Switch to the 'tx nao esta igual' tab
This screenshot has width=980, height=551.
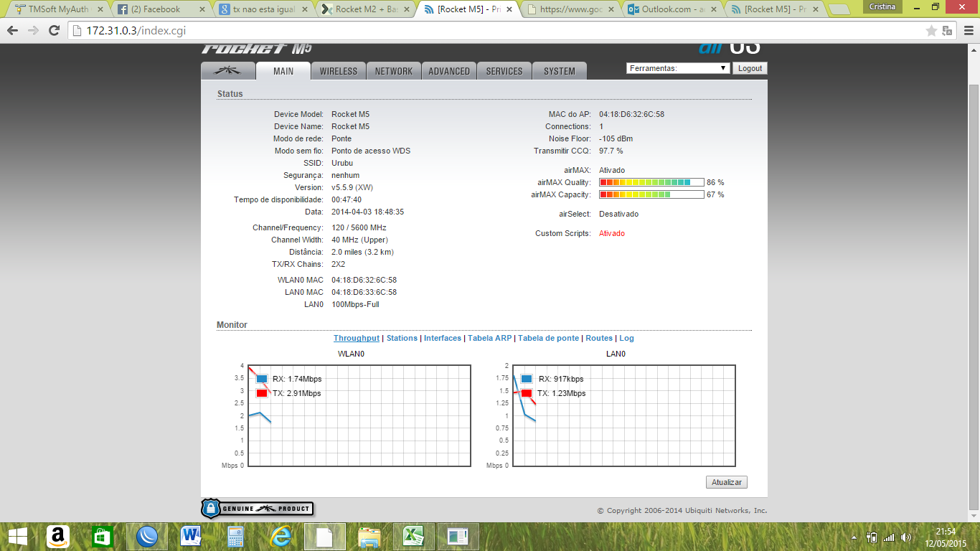click(263, 9)
